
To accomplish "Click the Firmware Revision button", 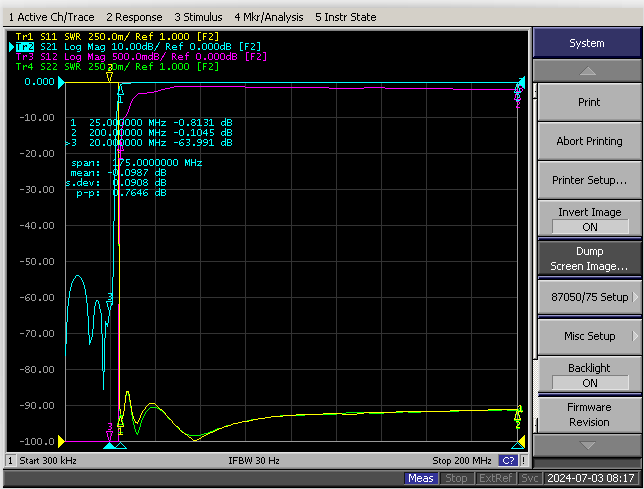I will tap(590, 414).
